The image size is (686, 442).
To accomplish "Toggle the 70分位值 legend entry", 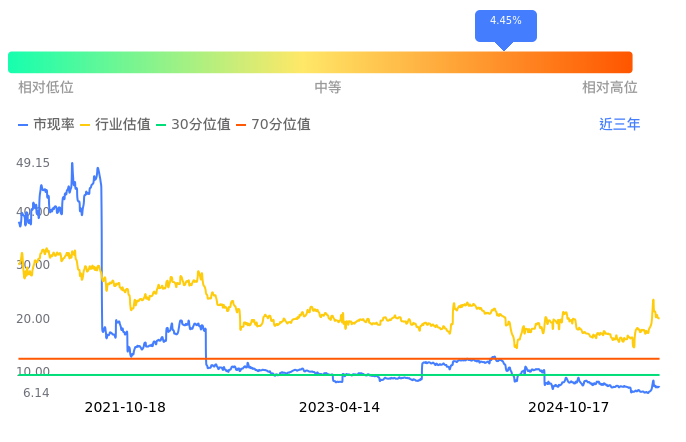I will [x=272, y=125].
